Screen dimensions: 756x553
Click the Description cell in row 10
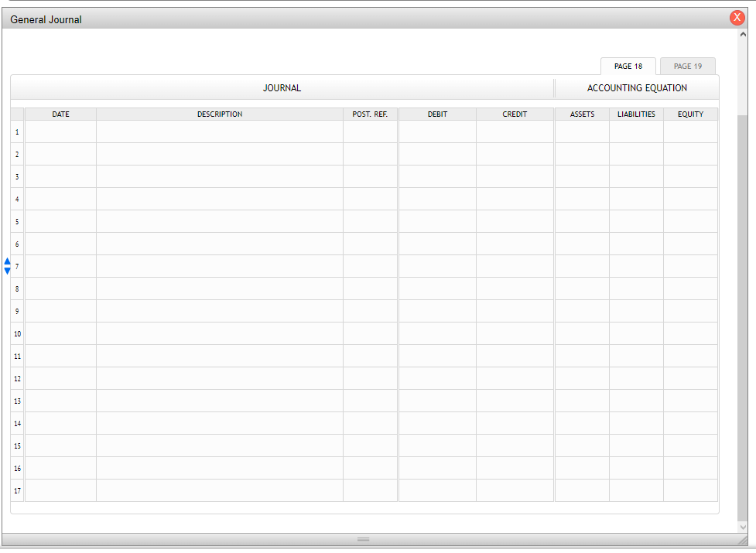[x=220, y=333]
